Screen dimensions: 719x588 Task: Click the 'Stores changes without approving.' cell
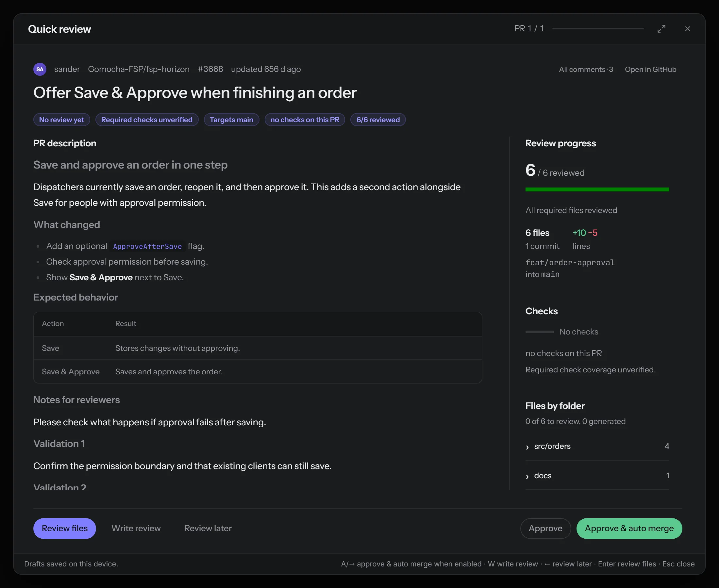point(177,348)
